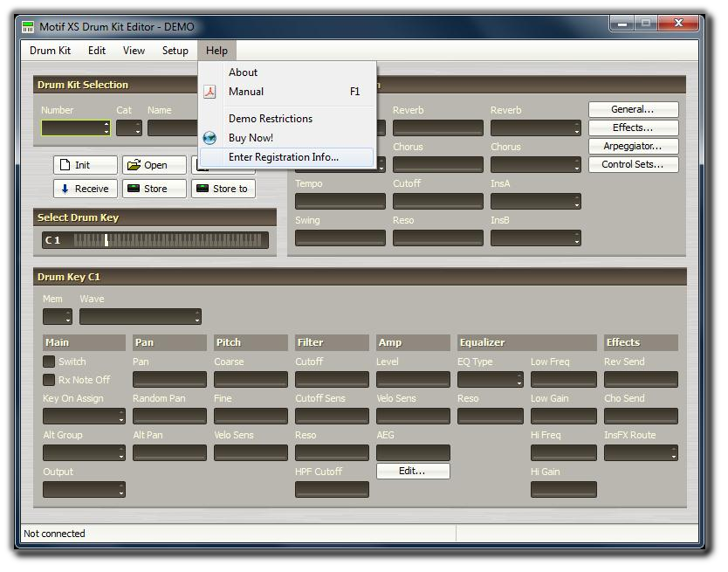Open the Edit menu
Viewport: 728px width, 572px height.
coord(97,51)
